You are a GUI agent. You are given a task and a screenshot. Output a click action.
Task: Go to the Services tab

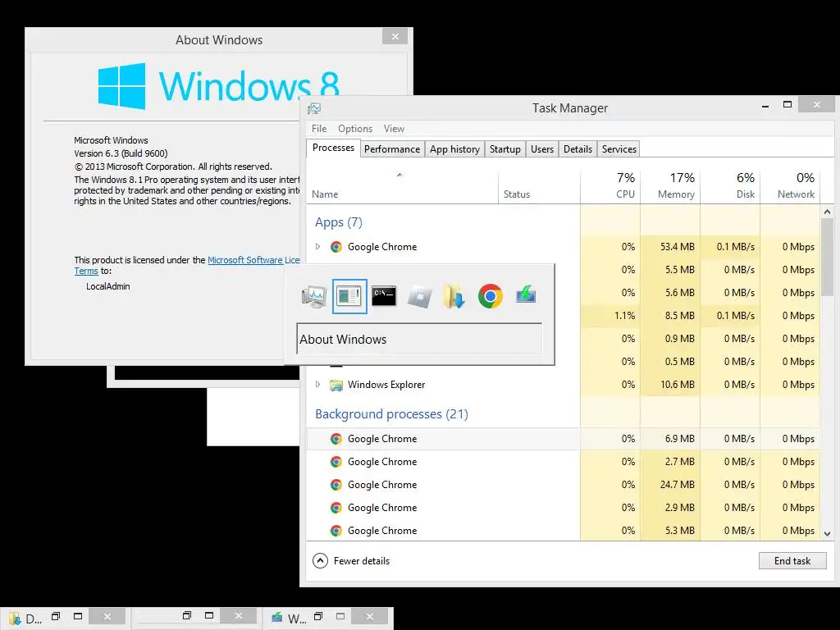tap(619, 149)
